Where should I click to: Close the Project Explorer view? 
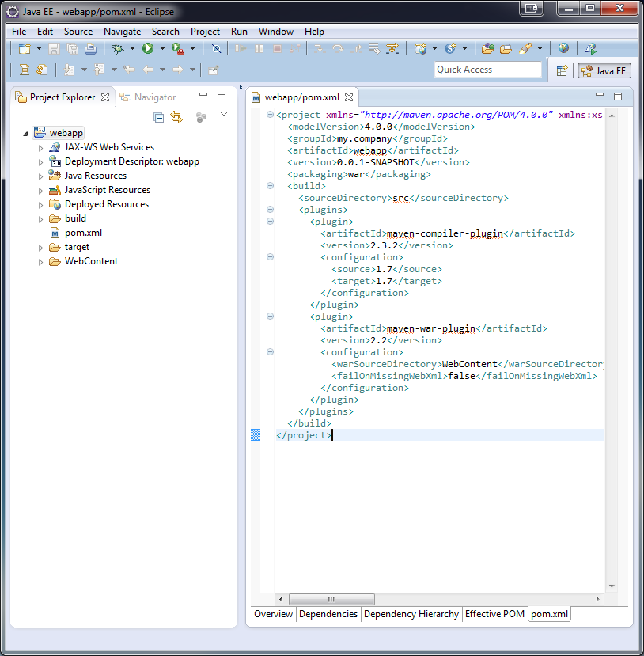105,97
